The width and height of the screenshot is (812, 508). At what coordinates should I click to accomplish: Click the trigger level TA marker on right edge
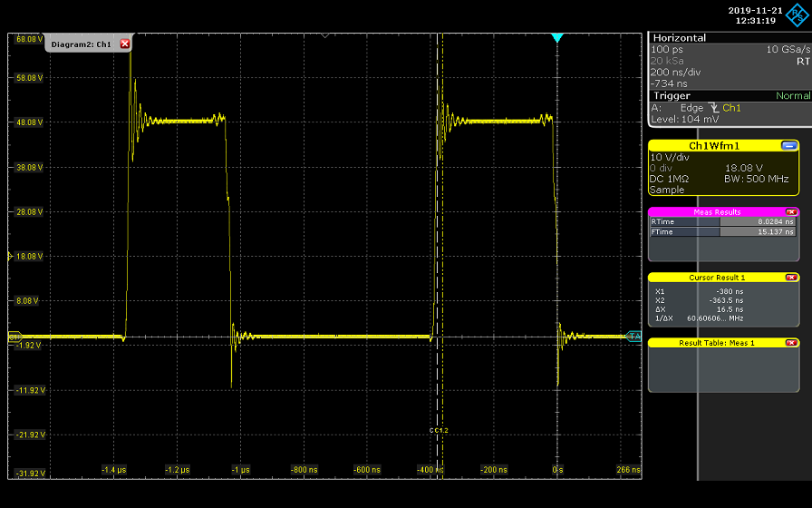[x=634, y=337]
